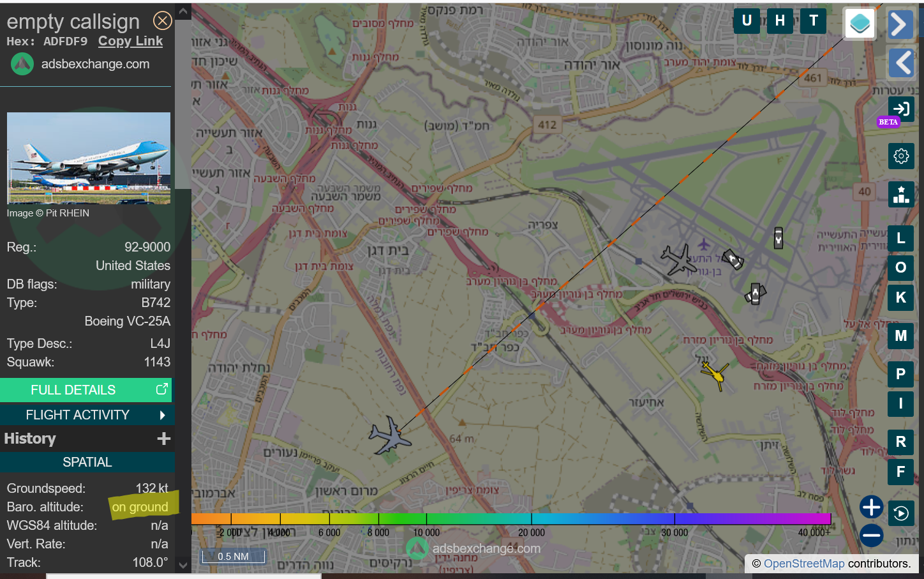The width and height of the screenshot is (924, 579).
Task: Open the map layers selector icon
Action: (x=860, y=24)
